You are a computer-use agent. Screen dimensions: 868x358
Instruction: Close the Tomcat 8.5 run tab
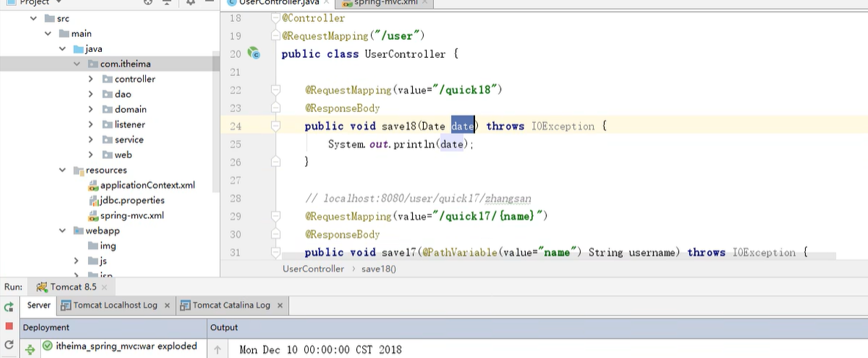(105, 287)
